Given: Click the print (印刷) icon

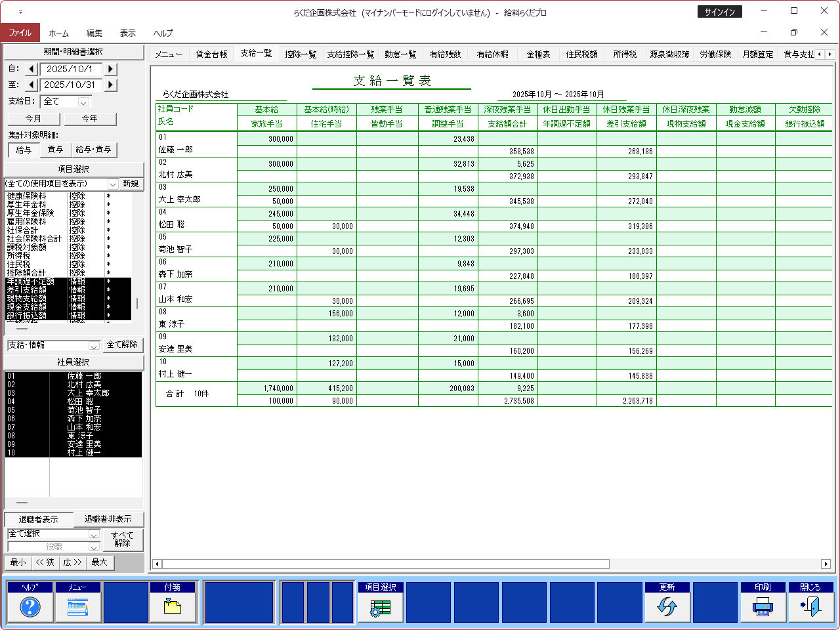Looking at the screenshot, I should [x=763, y=607].
